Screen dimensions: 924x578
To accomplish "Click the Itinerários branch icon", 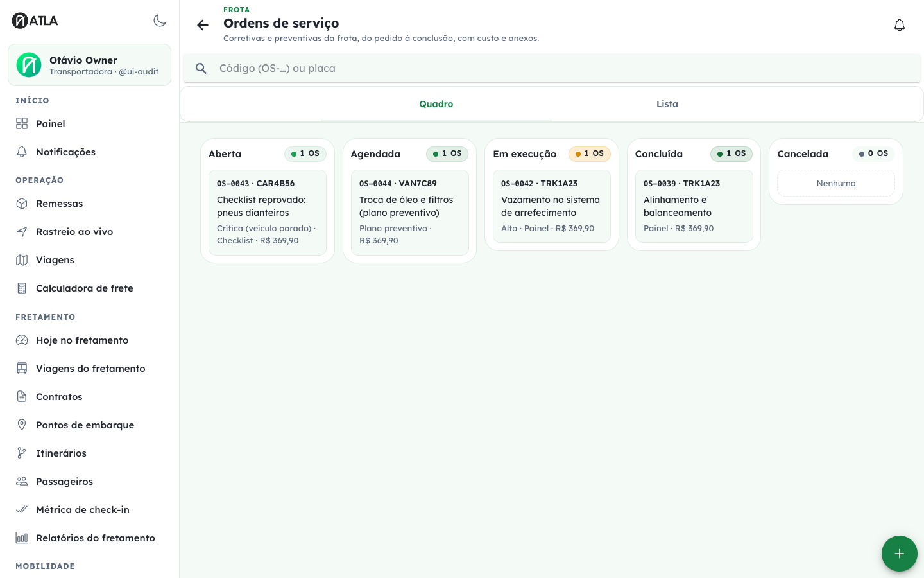I will pyautogui.click(x=22, y=453).
